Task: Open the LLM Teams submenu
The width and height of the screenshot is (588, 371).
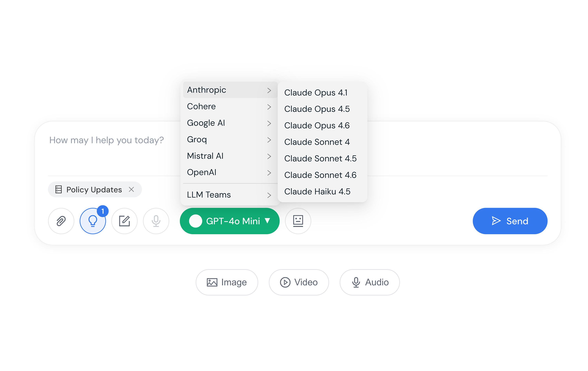Action: [x=230, y=195]
